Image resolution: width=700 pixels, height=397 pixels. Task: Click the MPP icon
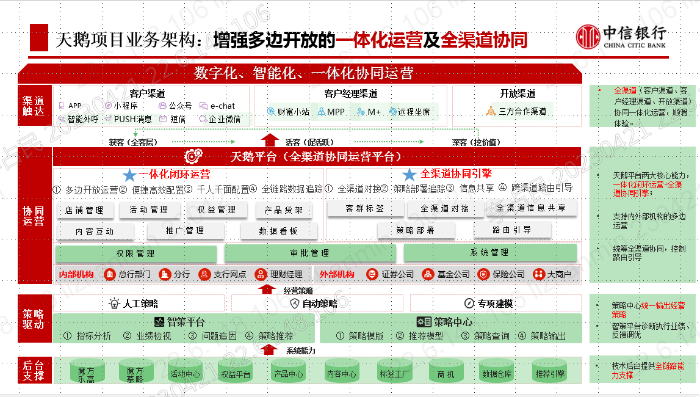tap(321, 112)
